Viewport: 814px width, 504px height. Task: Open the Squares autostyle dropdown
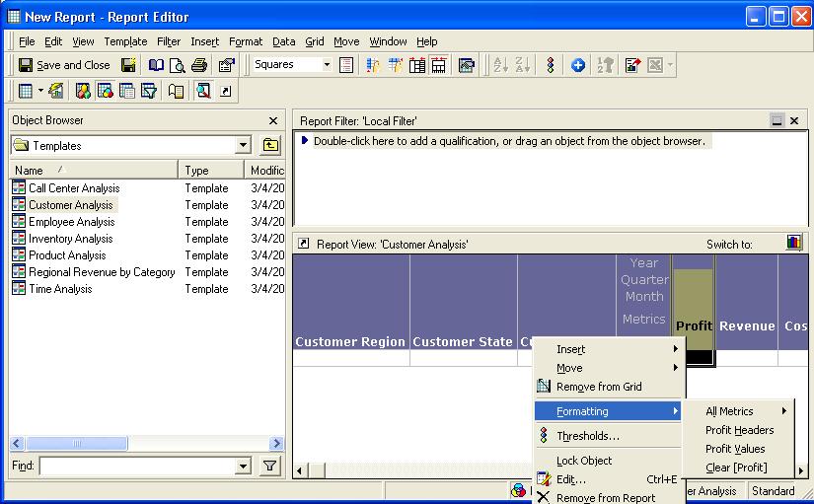[327, 65]
